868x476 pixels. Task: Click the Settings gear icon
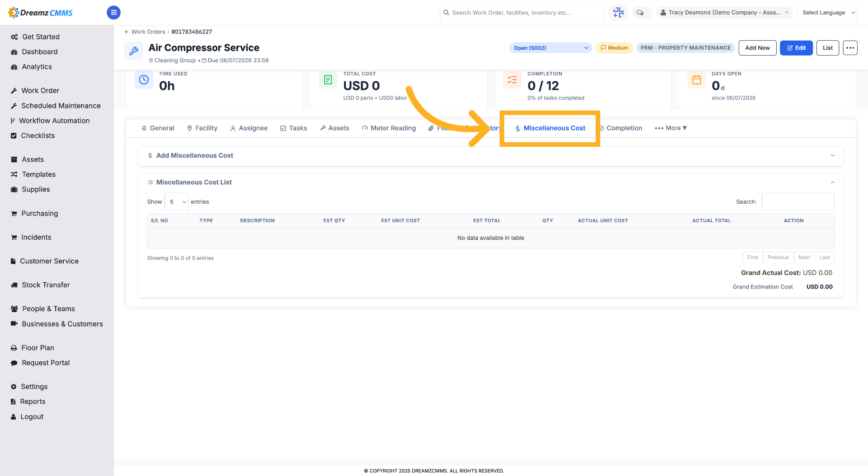click(x=14, y=387)
